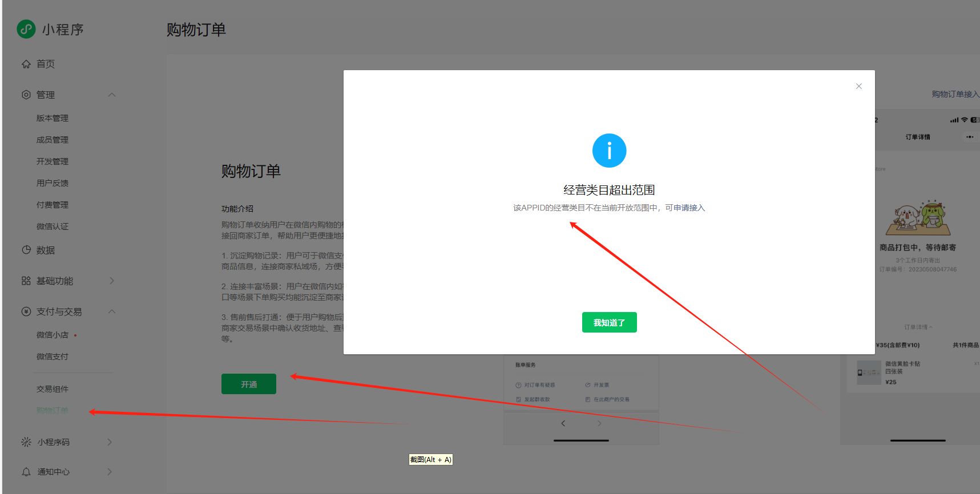Click the 开发票 text in the preview
Viewport: 980px width, 494px height.
601,385
